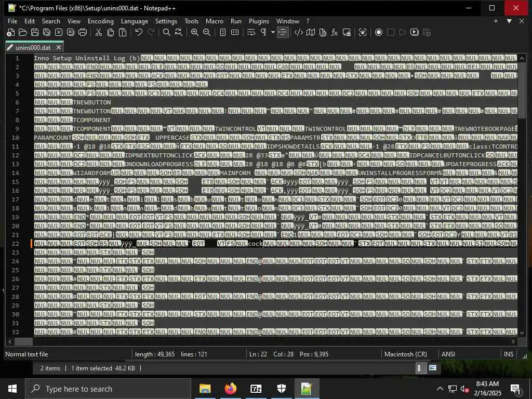Screen dimensions: 532x399
Task: Open the Encoding menu
Action: 101,21
